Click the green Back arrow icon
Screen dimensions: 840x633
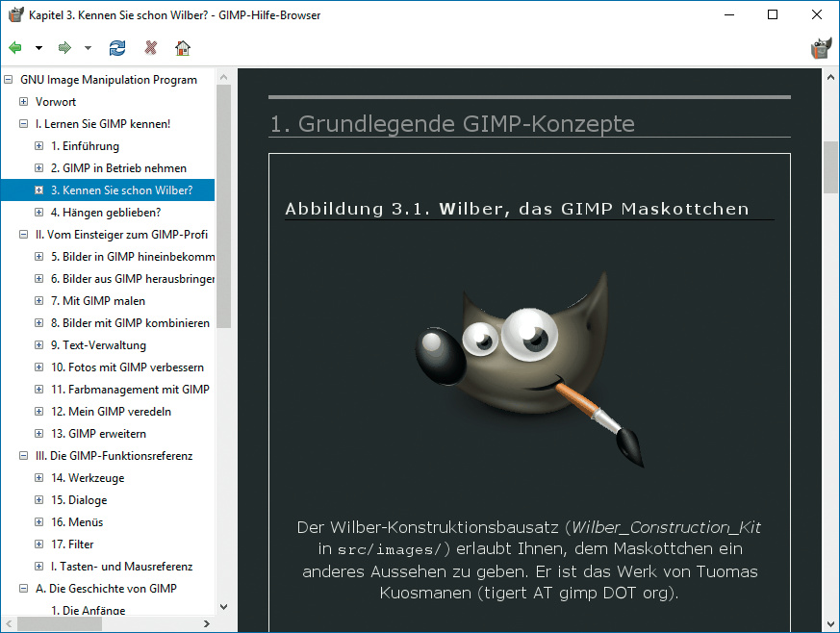15,48
